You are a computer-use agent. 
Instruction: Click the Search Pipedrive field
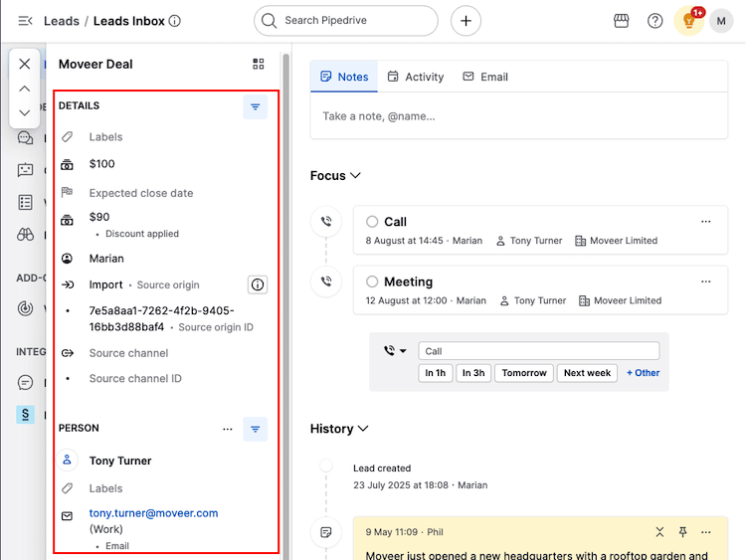[x=346, y=21]
